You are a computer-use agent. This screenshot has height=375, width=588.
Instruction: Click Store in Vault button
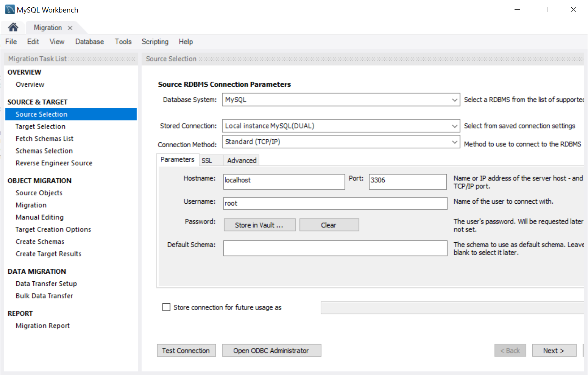[259, 225]
